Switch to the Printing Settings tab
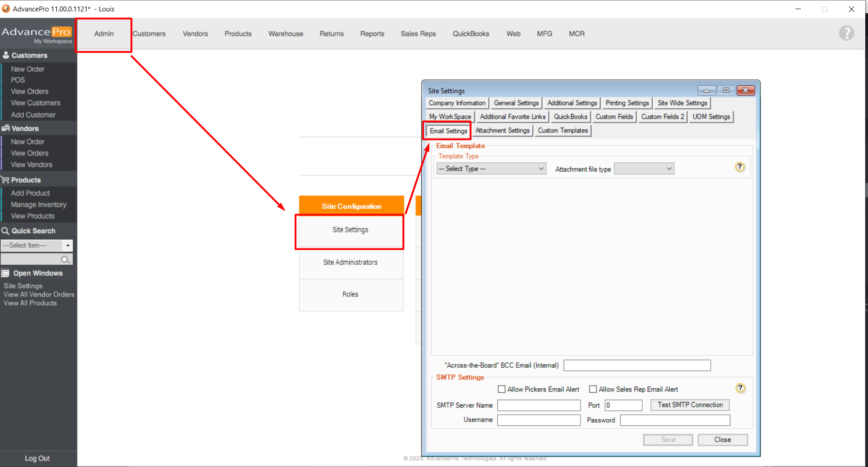This screenshot has height=467, width=868. pyautogui.click(x=627, y=103)
